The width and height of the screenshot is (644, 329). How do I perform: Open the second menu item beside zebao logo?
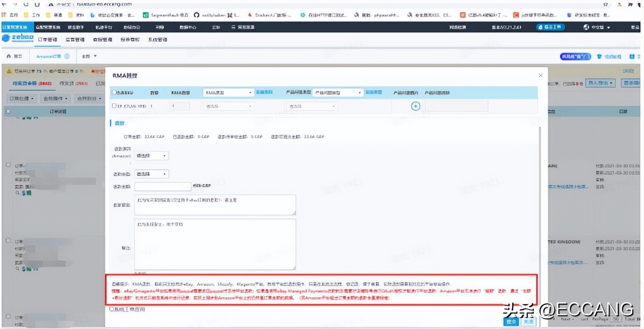point(75,40)
